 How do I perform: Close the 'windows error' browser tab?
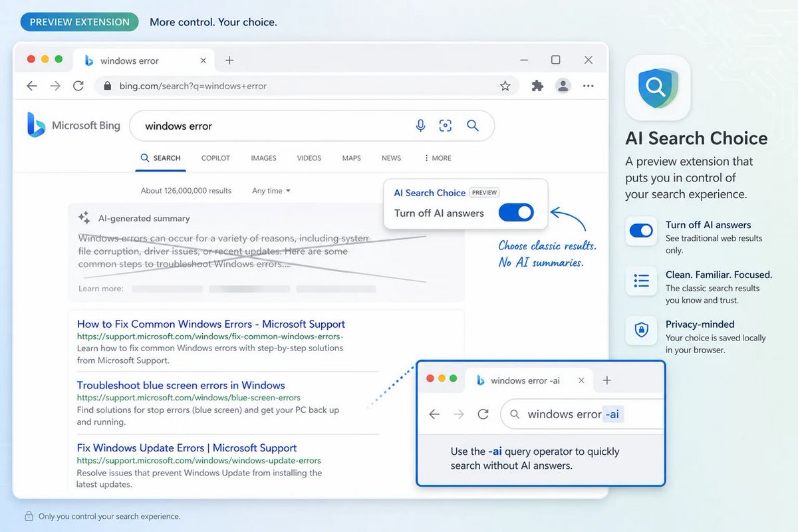pos(203,61)
